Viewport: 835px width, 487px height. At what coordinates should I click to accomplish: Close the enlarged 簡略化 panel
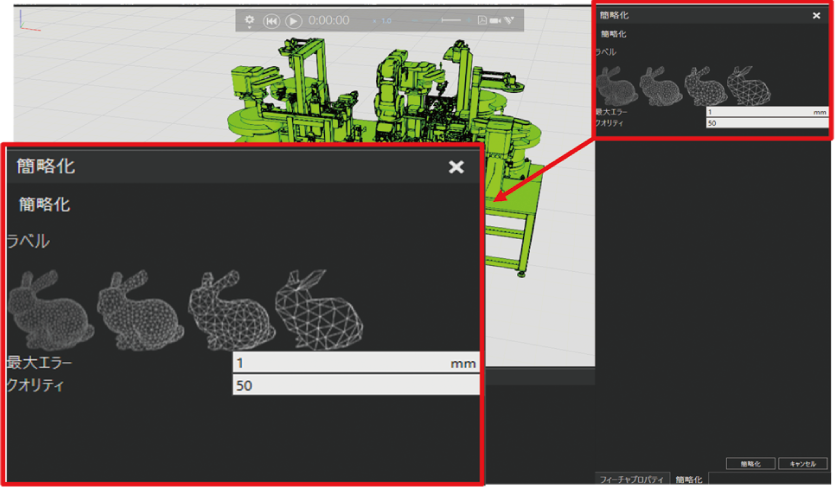tap(456, 167)
